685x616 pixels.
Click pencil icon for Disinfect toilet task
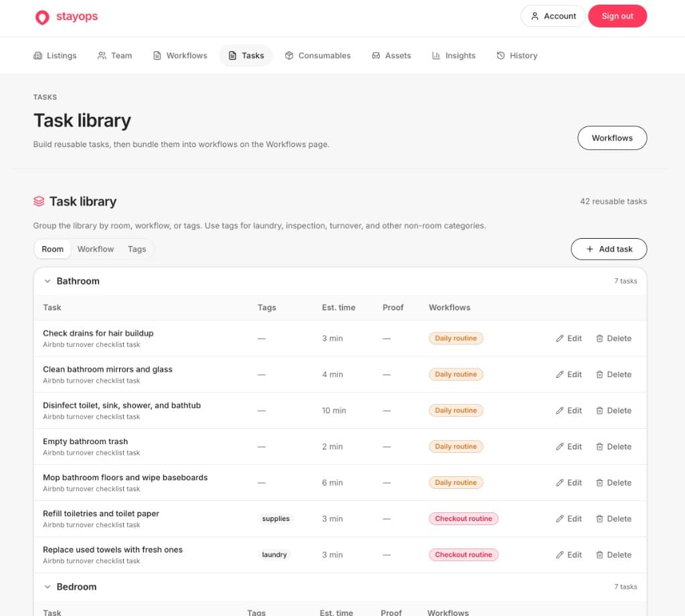coord(560,410)
